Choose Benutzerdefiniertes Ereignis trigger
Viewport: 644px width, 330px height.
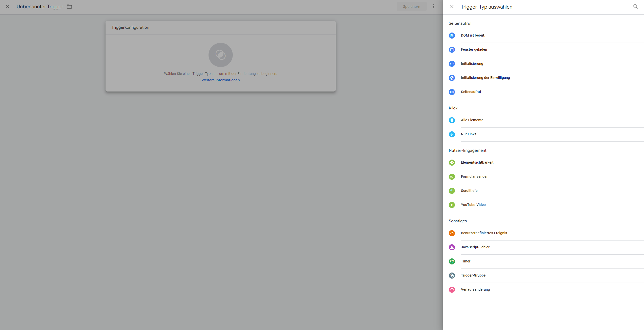(546, 233)
